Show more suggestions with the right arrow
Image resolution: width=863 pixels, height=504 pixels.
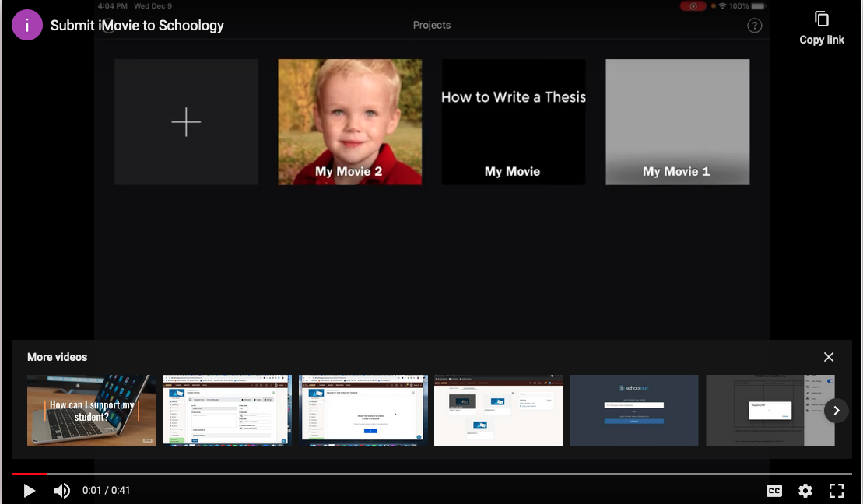click(837, 411)
